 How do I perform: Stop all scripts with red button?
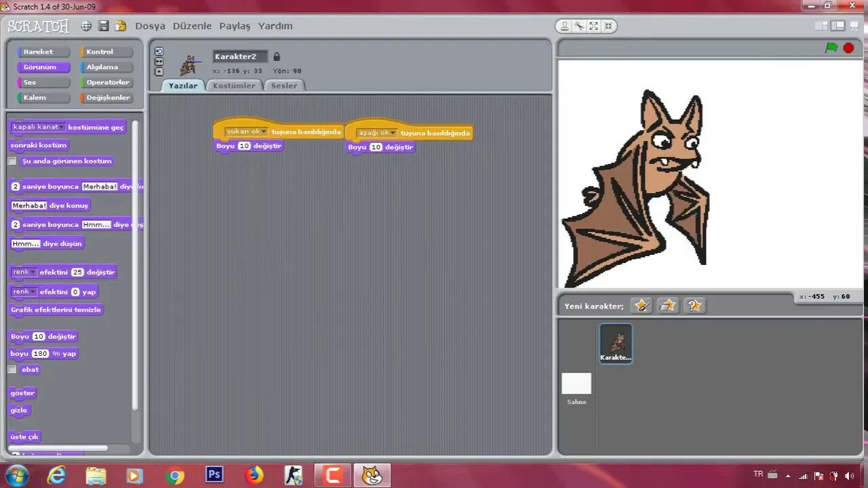tap(848, 47)
